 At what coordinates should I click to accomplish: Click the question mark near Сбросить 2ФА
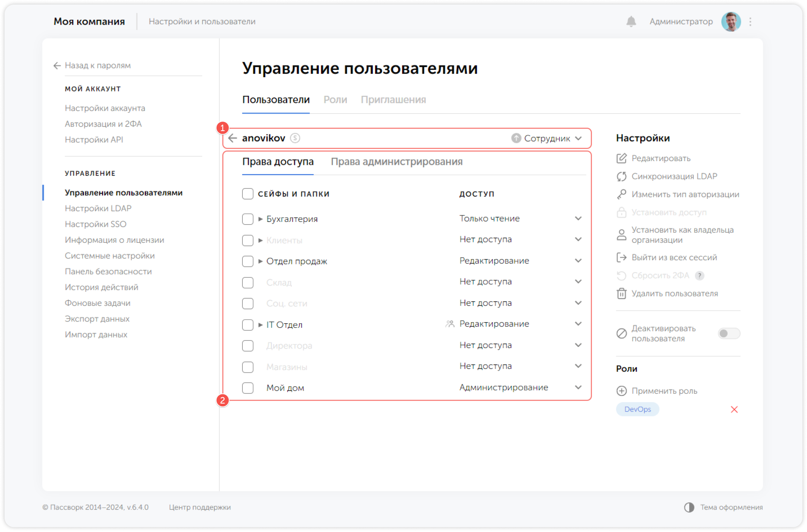coord(699,275)
